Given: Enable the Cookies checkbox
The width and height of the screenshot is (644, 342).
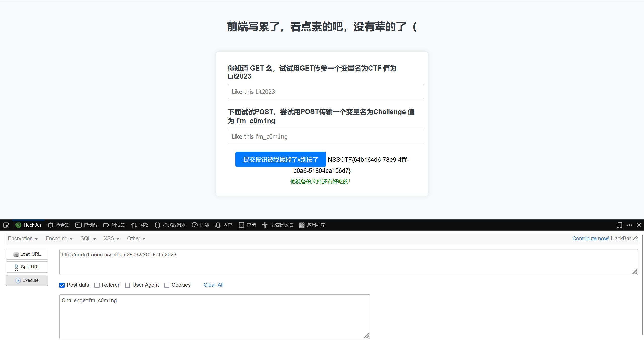Looking at the screenshot, I should [167, 285].
